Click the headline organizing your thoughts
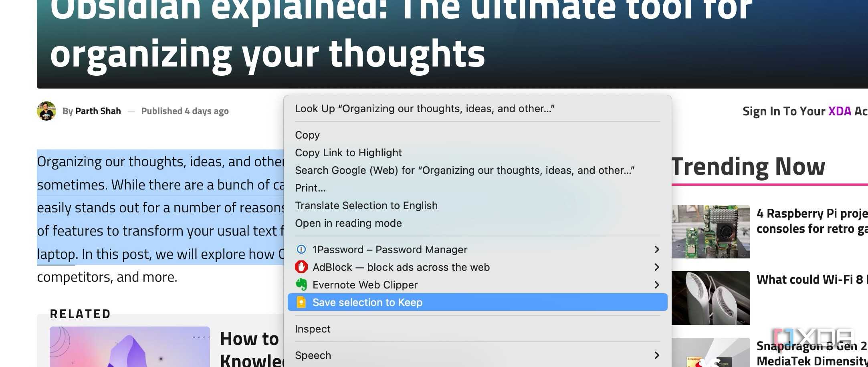Screen dimensions: 868x367 pyautogui.click(x=267, y=55)
